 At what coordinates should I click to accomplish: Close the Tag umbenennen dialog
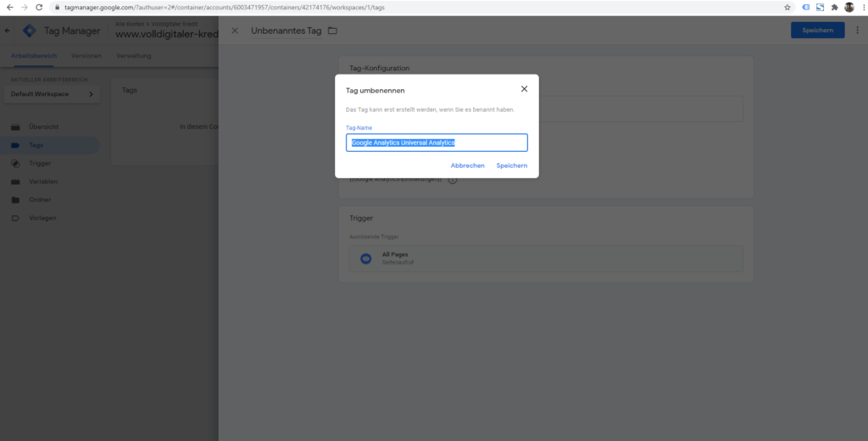(524, 89)
